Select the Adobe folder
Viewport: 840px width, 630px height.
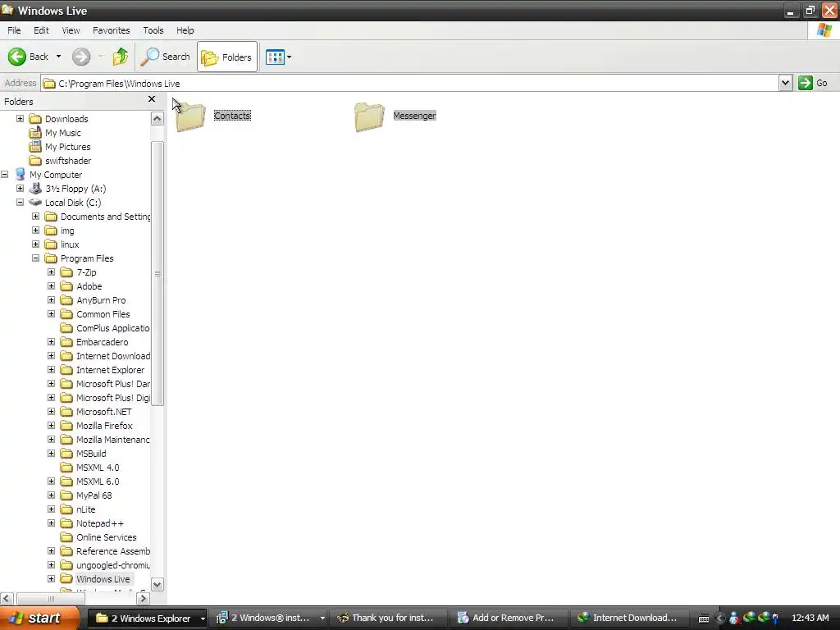click(89, 286)
